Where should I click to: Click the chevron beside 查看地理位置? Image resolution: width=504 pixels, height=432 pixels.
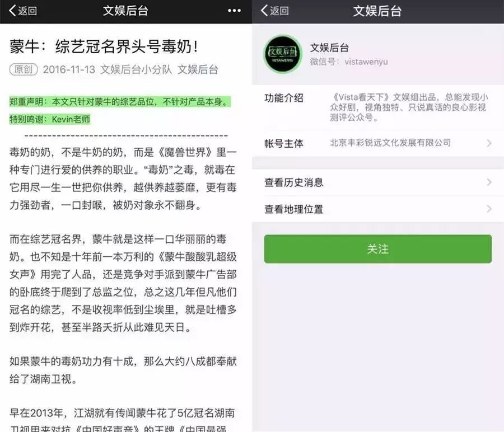click(488, 209)
